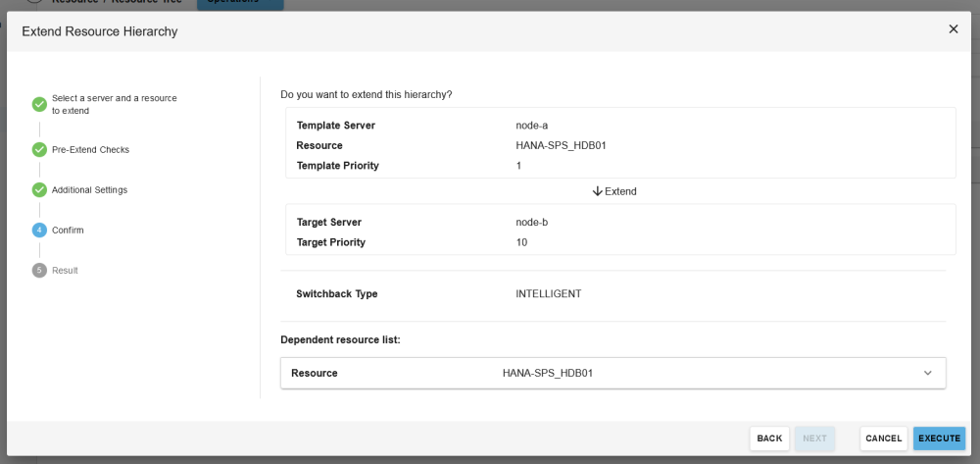The image size is (980, 464).
Task: Run the extension with EXECUTE
Action: [x=939, y=438]
